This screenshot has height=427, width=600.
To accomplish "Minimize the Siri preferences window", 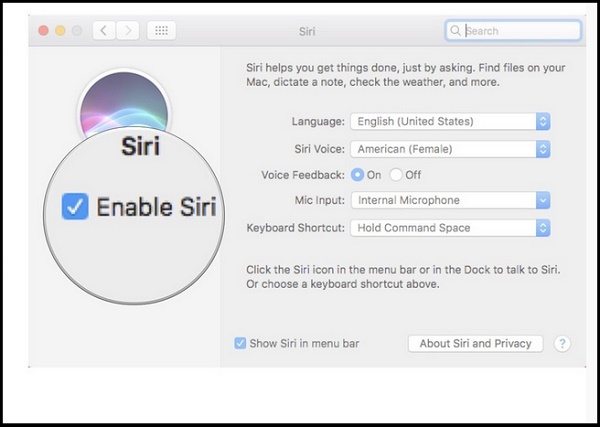I will tap(60, 31).
